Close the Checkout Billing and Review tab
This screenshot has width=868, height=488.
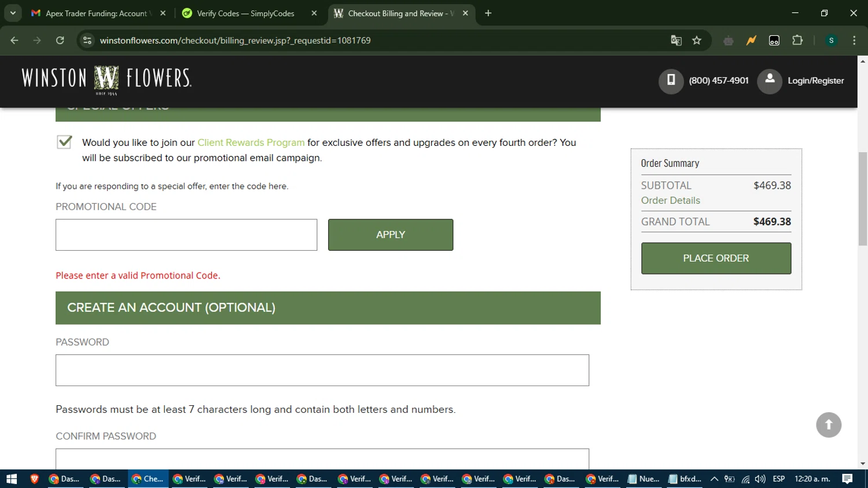tap(466, 13)
